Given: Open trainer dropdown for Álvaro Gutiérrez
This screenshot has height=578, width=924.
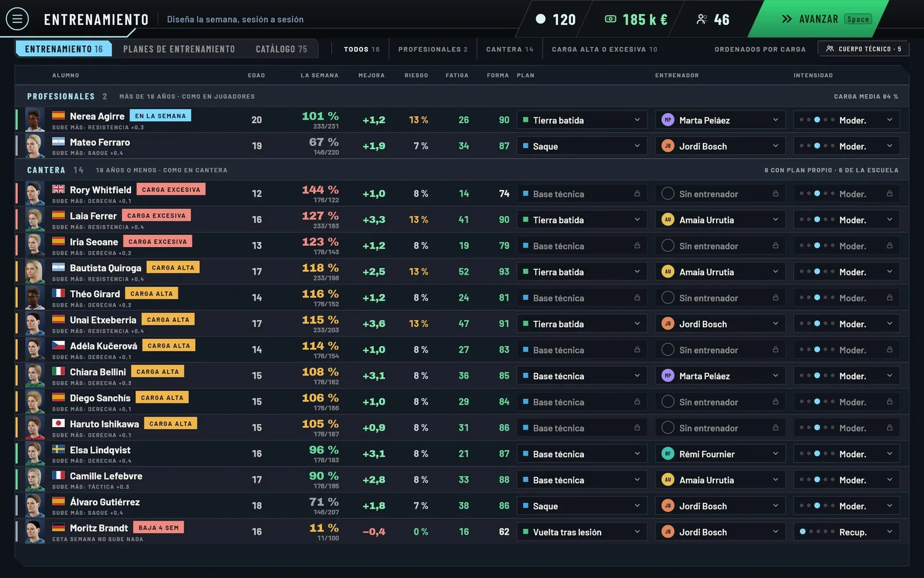Looking at the screenshot, I should (720, 506).
